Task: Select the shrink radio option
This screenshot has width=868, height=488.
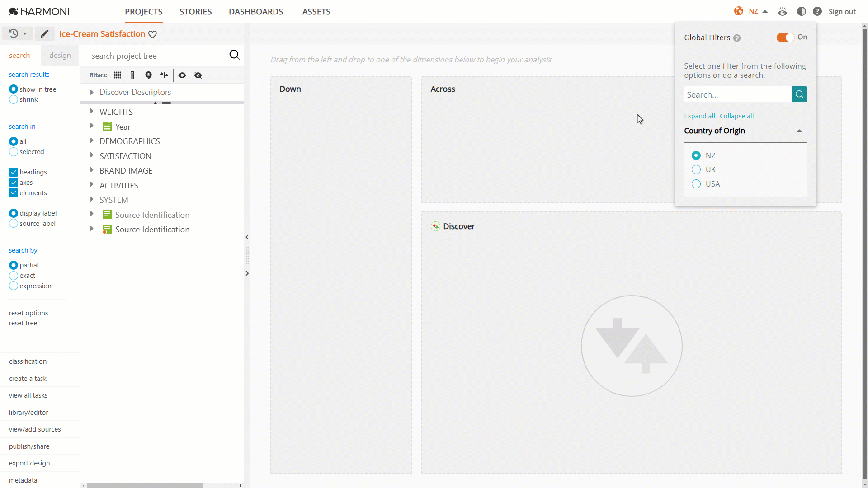Action: click(14, 99)
